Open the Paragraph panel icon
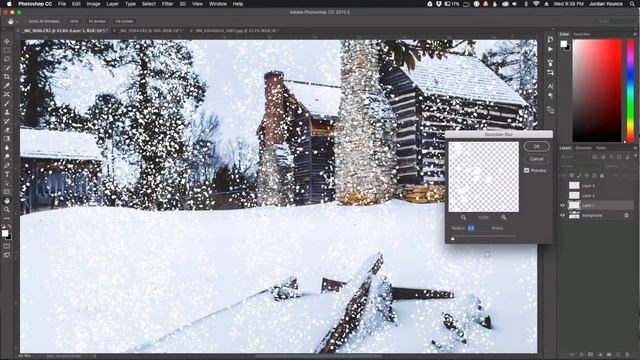 coord(550,96)
